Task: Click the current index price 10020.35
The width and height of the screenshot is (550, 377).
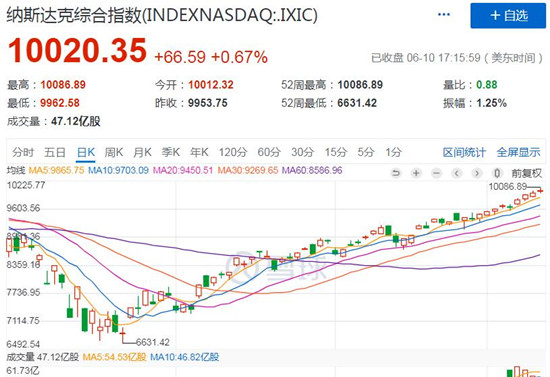Action: [x=77, y=51]
